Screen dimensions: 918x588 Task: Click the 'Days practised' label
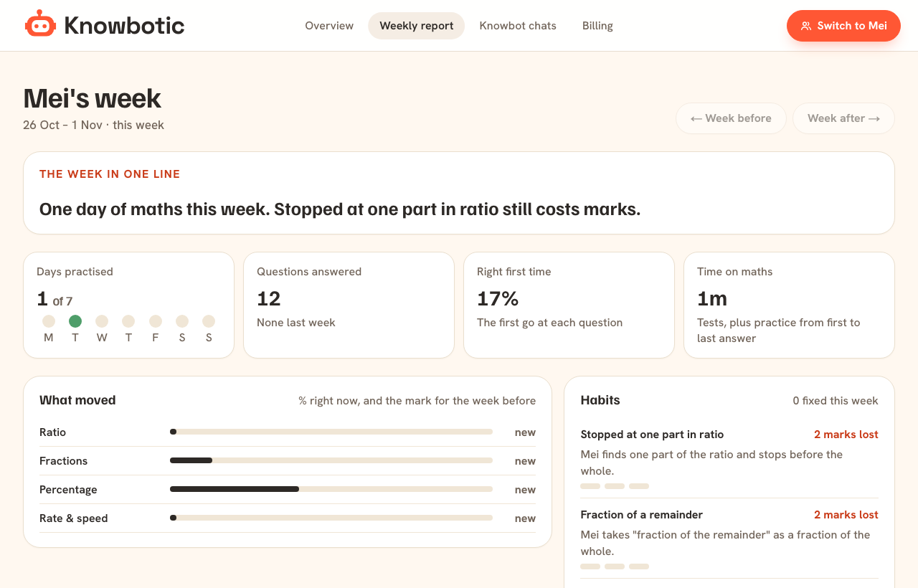(x=75, y=272)
